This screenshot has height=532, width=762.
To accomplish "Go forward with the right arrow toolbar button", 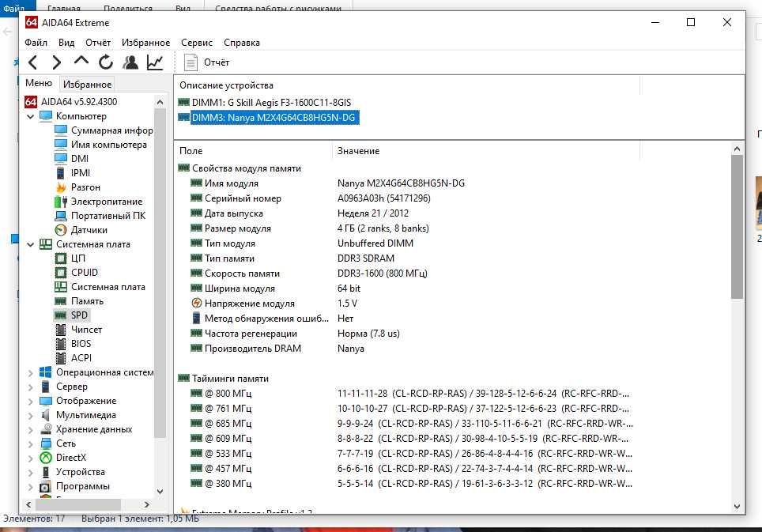I will pos(56,62).
